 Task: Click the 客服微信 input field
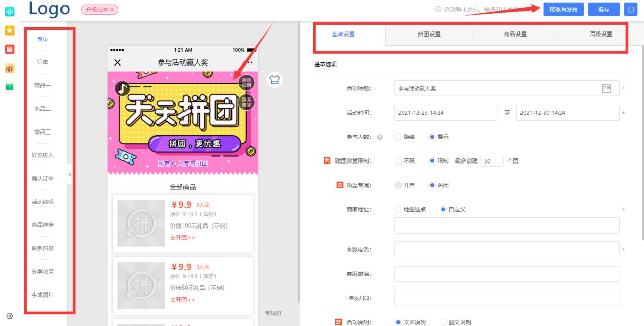tap(507, 274)
